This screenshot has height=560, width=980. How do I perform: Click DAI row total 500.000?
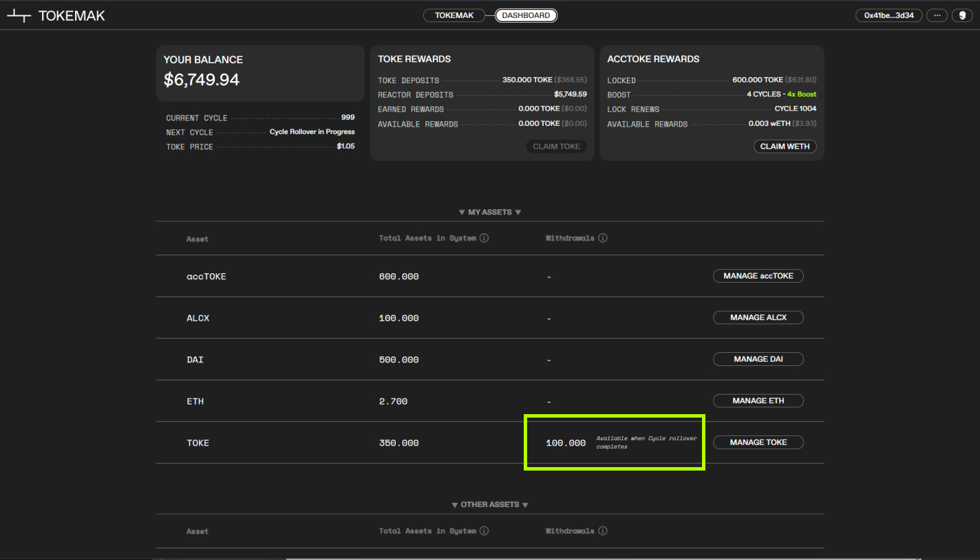[x=399, y=360]
